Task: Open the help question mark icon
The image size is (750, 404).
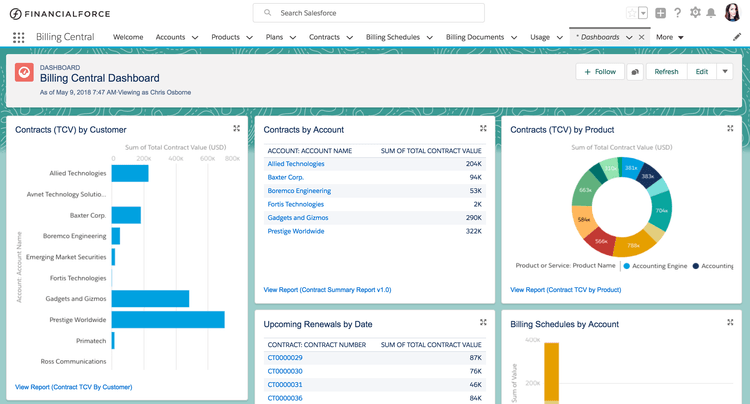Action: (677, 13)
